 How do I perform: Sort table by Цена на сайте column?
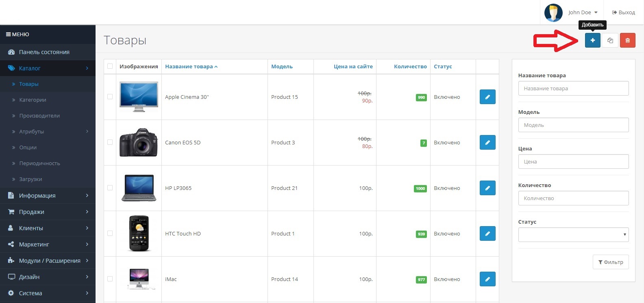(353, 66)
